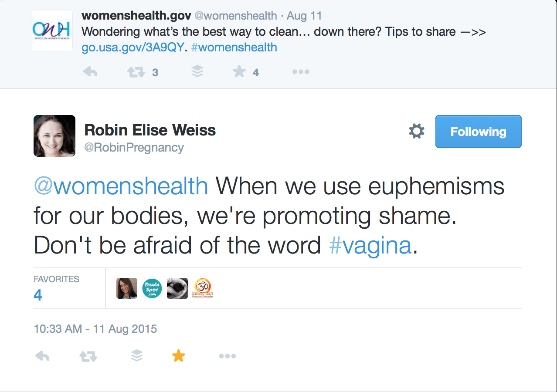This screenshot has width=557, height=392.
Task: Reply to the womenshealth.gov tweet
Action: (x=90, y=72)
